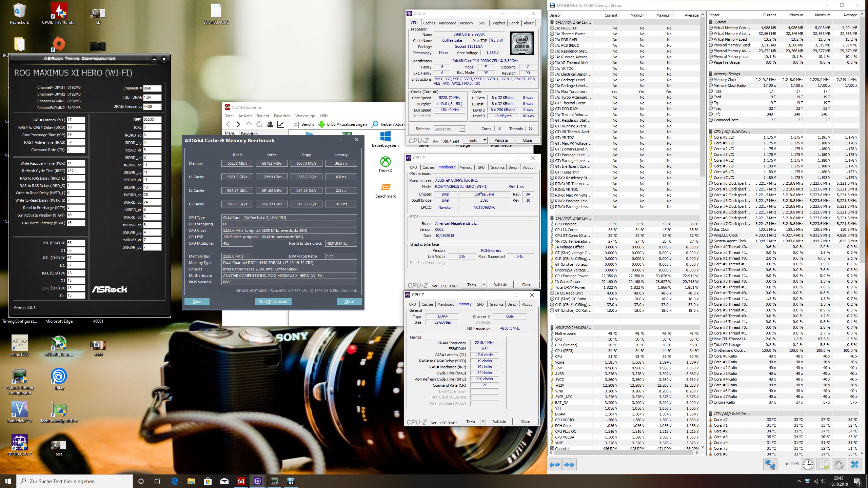868x488 pixels.
Task: Click the AIDA64 refresh toolbar icon
Action: (x=259, y=124)
